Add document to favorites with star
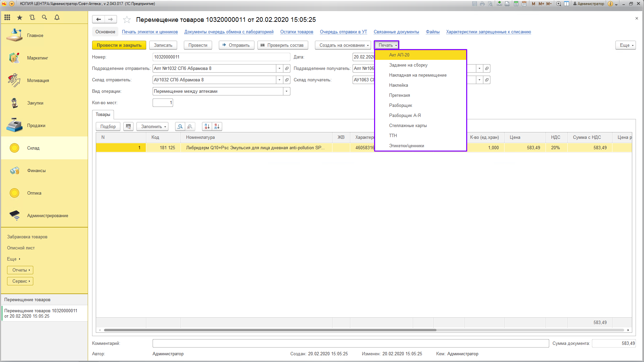The width and height of the screenshot is (644, 362). click(x=127, y=20)
